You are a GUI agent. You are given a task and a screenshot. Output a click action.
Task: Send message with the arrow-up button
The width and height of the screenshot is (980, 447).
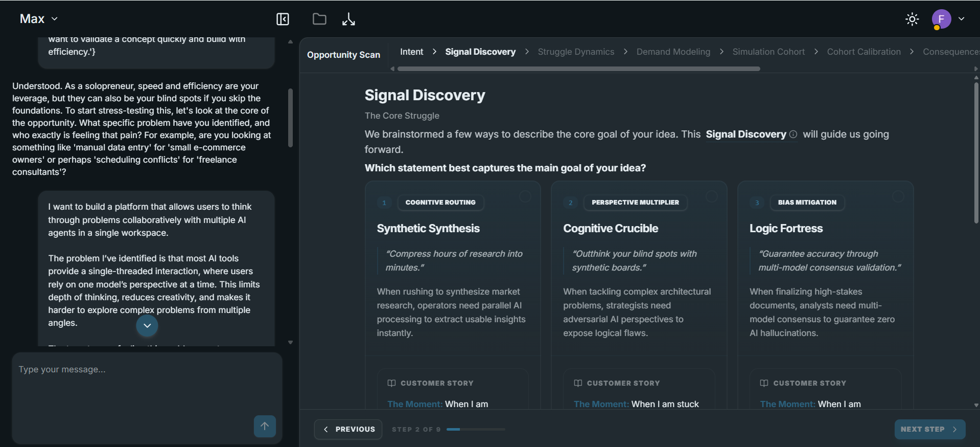[x=265, y=426]
